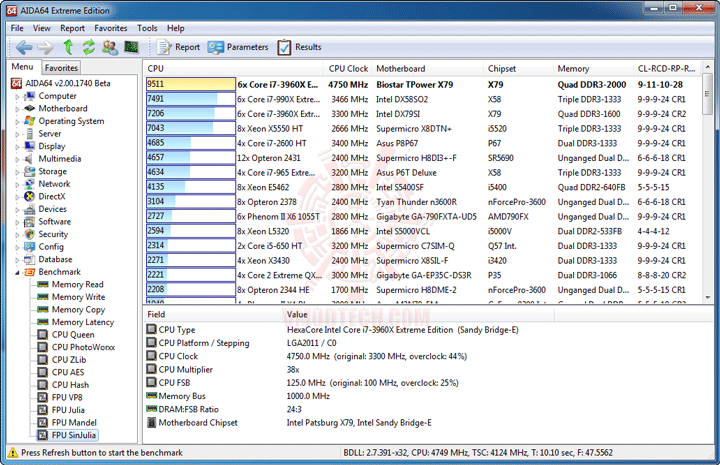Open the Tools menu
The image size is (720, 465).
(147, 28)
